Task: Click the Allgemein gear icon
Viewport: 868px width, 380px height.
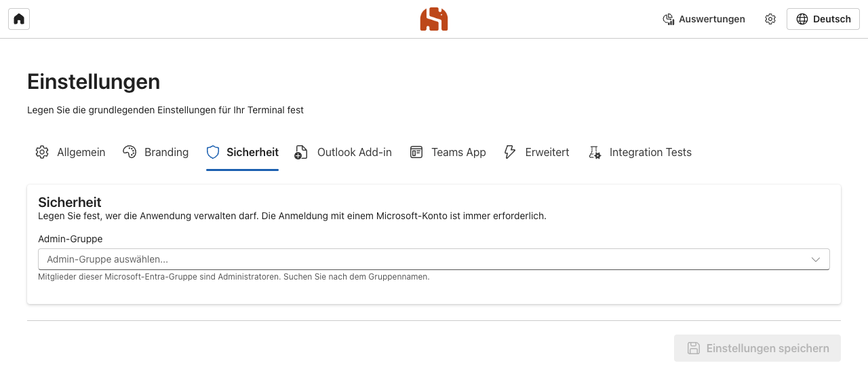Action: tap(42, 152)
